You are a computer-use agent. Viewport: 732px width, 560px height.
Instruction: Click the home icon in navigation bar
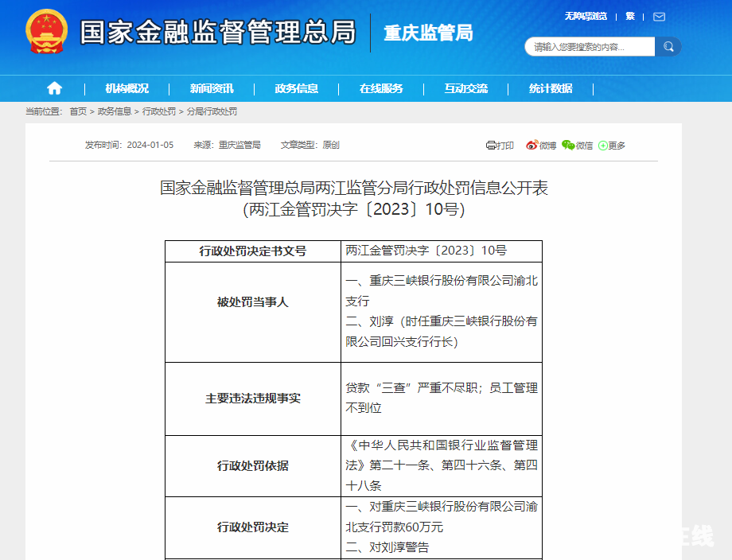pos(54,87)
